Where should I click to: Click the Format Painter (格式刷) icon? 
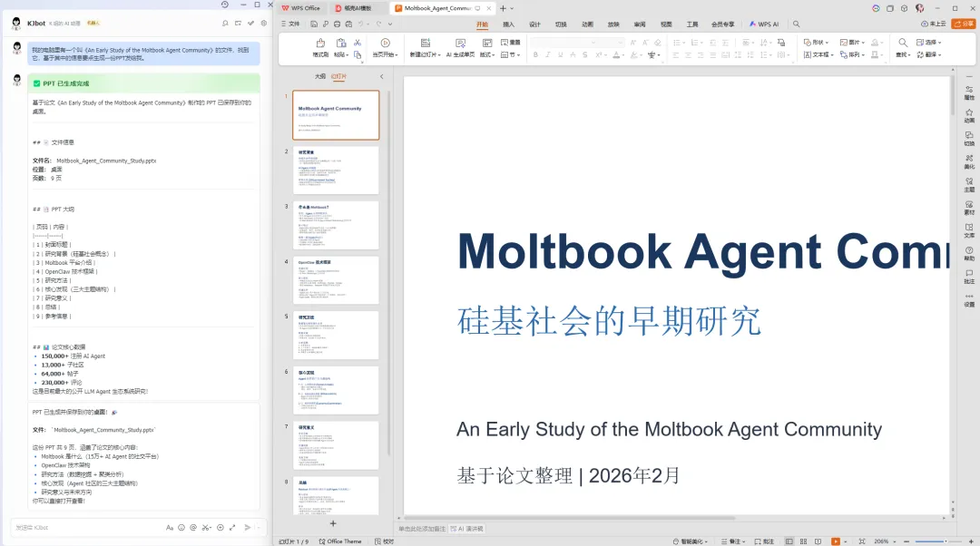pyautogui.click(x=320, y=44)
